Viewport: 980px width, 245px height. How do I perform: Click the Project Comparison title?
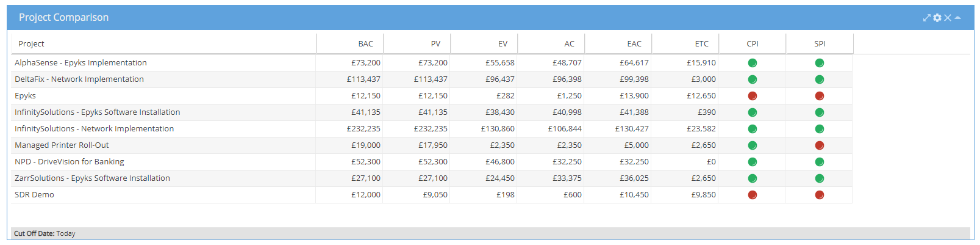coord(64,18)
